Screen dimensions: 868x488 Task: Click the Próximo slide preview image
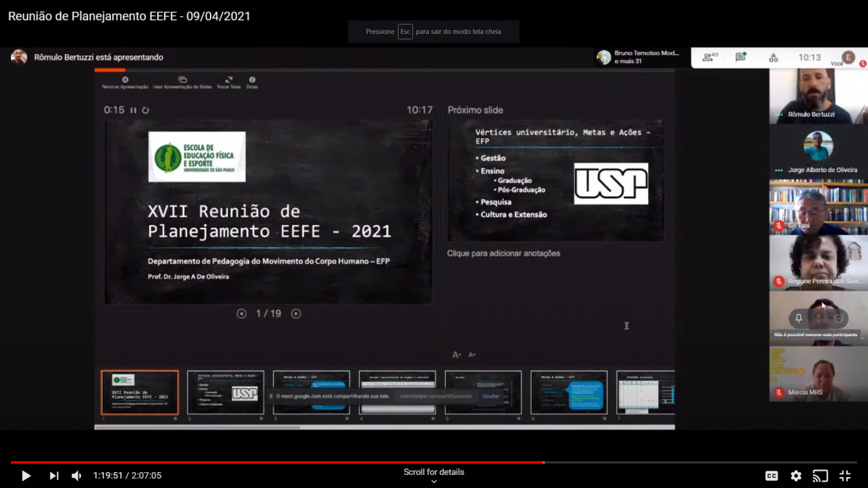click(556, 181)
